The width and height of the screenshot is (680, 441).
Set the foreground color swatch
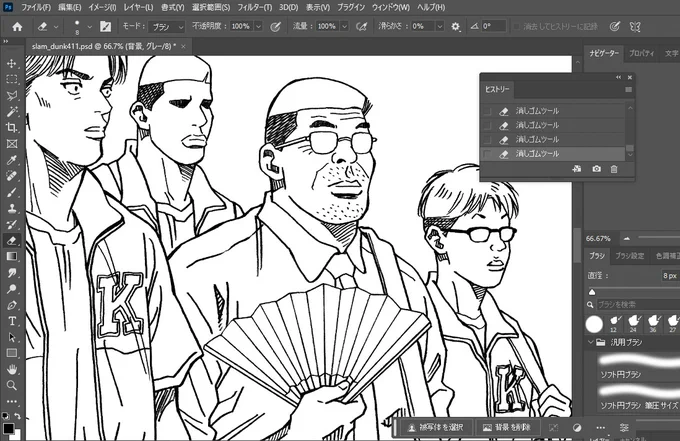7,429
